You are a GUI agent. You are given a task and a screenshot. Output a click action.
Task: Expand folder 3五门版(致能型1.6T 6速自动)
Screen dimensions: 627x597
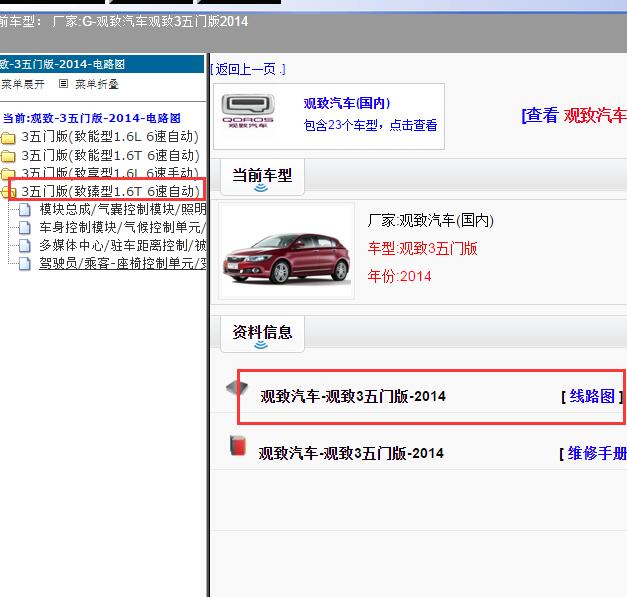point(8,156)
